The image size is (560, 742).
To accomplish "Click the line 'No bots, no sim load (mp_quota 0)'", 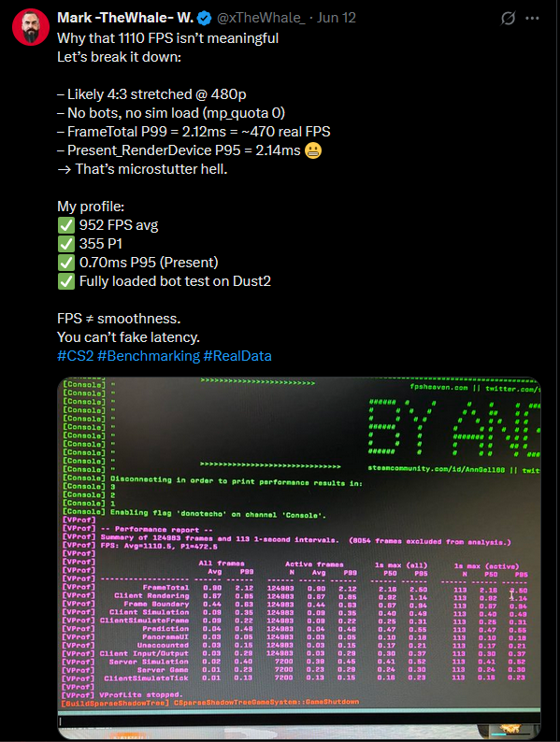I will tap(171, 113).
